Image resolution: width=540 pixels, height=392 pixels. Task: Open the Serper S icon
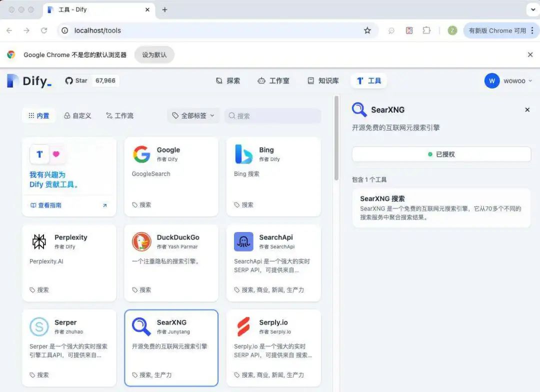(39, 326)
